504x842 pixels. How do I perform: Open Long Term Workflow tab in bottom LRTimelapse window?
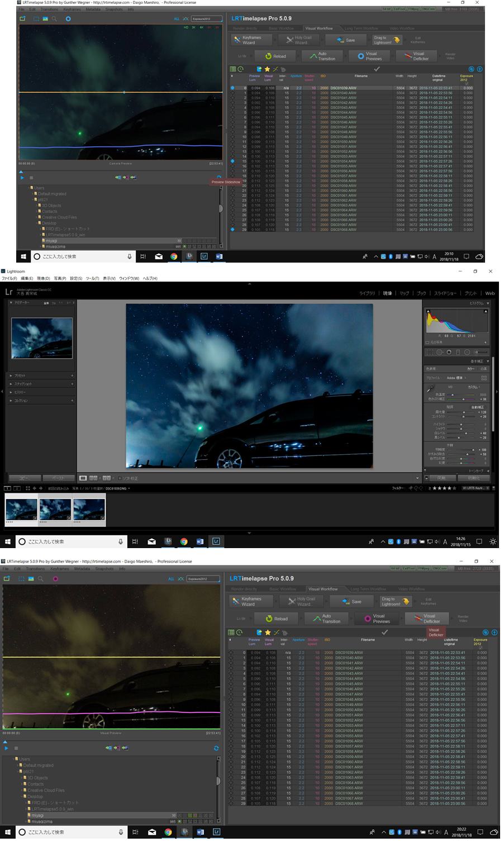click(x=368, y=589)
